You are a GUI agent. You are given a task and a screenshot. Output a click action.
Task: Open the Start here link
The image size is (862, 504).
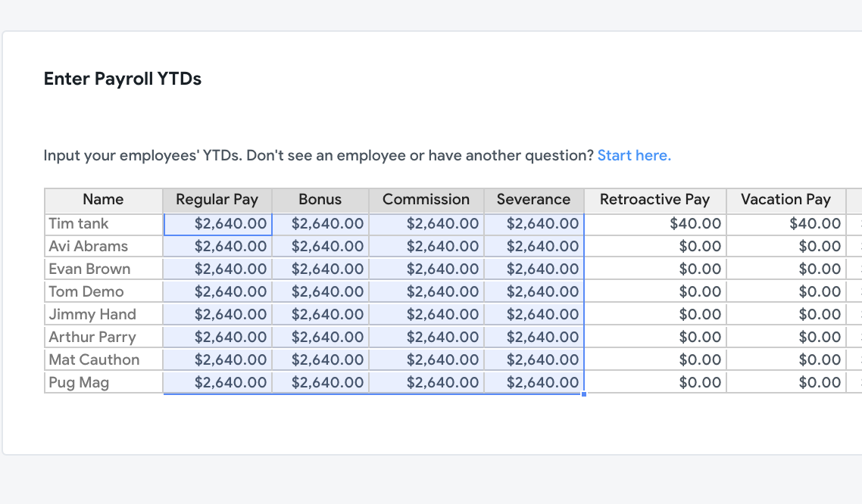pos(634,155)
